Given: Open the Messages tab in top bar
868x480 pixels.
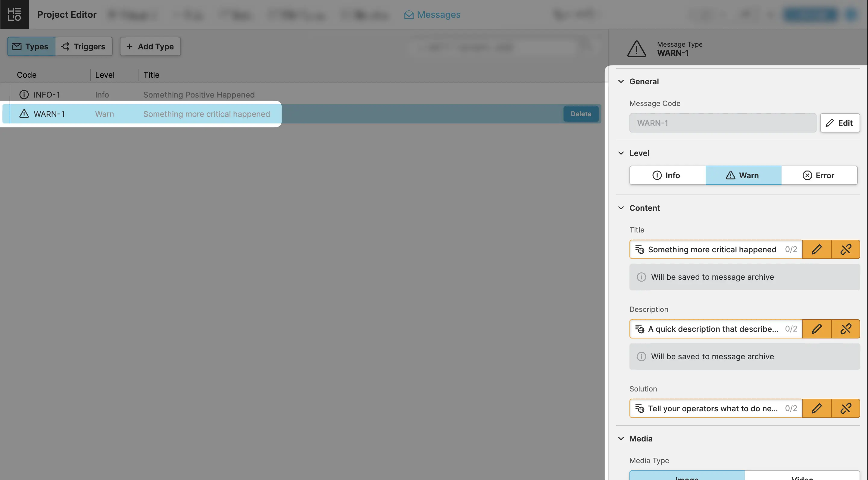Looking at the screenshot, I should pyautogui.click(x=432, y=14).
